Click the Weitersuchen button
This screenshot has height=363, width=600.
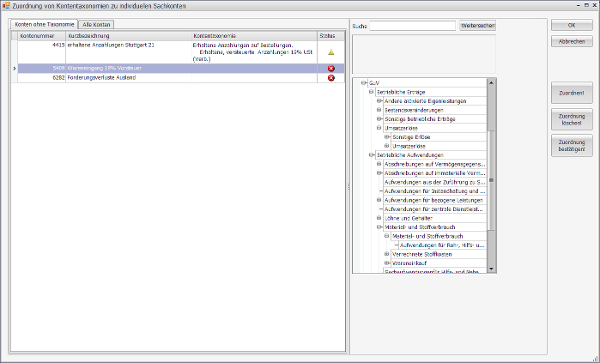(478, 26)
